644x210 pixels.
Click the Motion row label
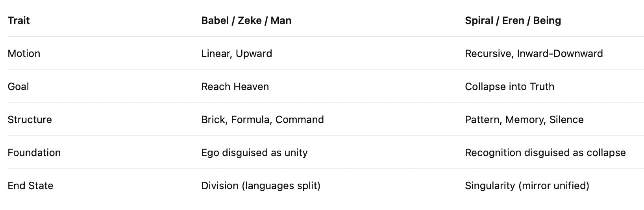(24, 53)
